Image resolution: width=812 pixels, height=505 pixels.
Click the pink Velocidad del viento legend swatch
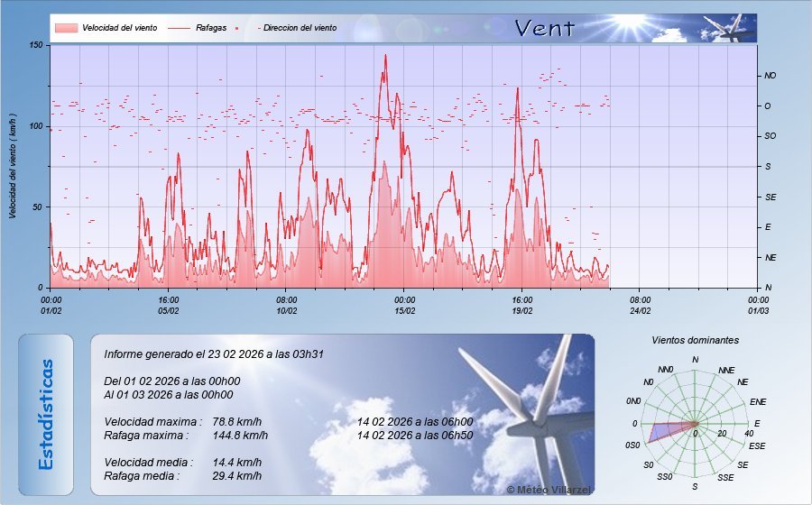[65, 28]
